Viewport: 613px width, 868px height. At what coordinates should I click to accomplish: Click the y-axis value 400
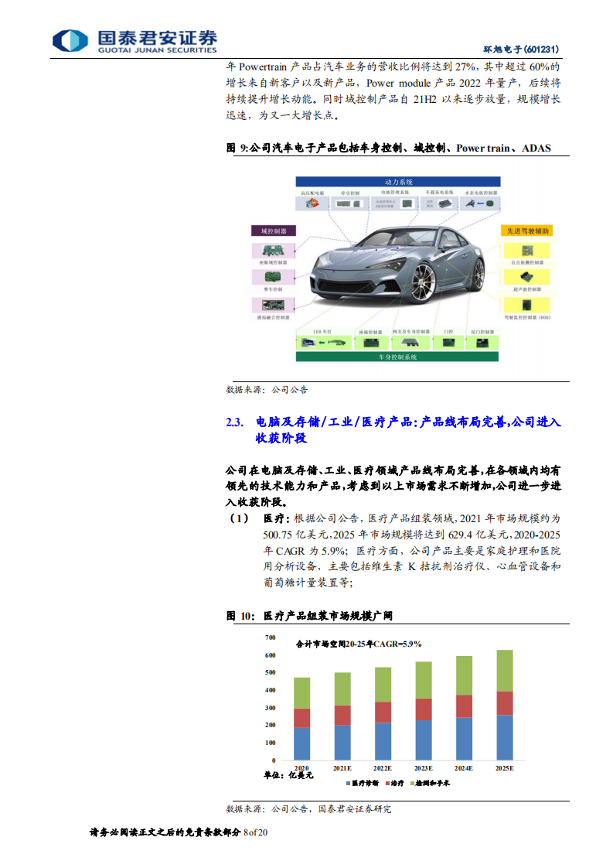point(270,690)
